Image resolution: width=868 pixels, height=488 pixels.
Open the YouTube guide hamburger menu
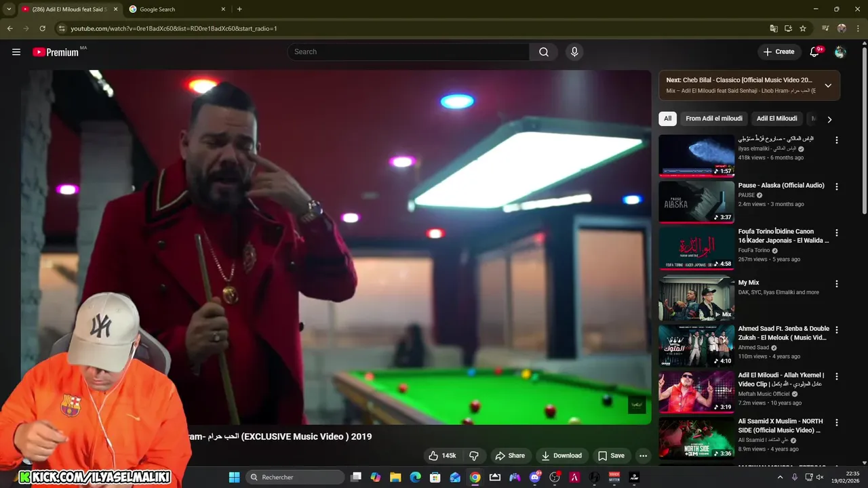click(16, 52)
